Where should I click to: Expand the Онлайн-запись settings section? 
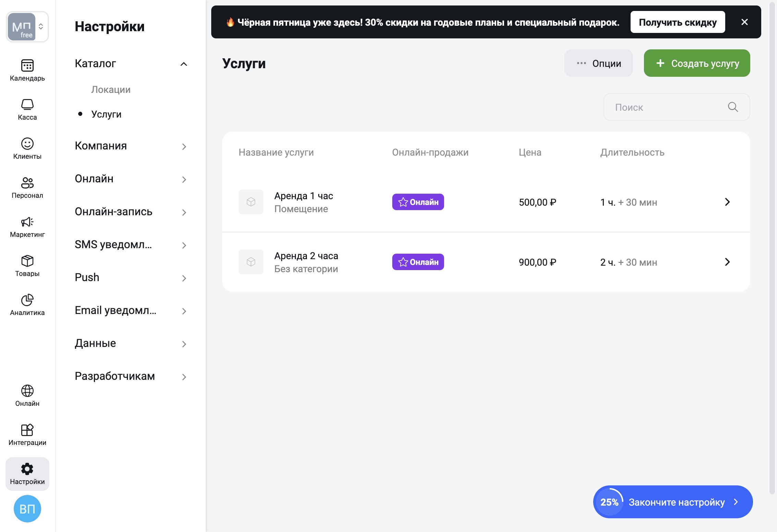pyautogui.click(x=183, y=212)
